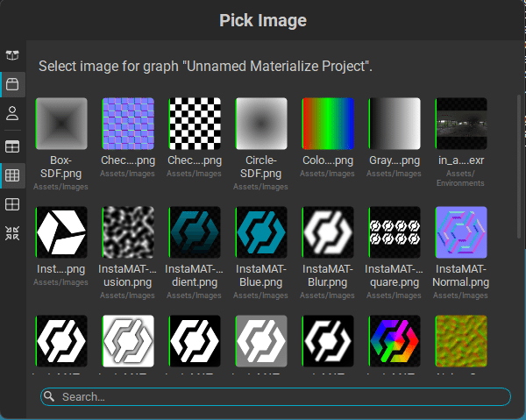The height and width of the screenshot is (420, 526).
Task: Open the user library person icon
Action: [12, 113]
